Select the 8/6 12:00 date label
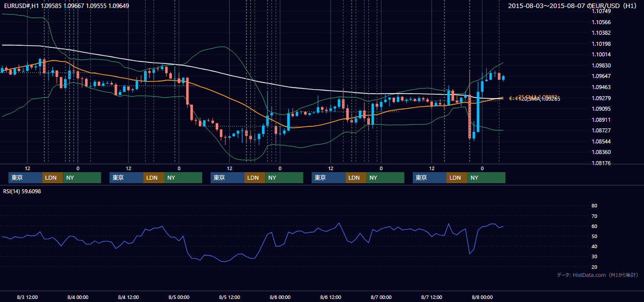 click(x=331, y=297)
